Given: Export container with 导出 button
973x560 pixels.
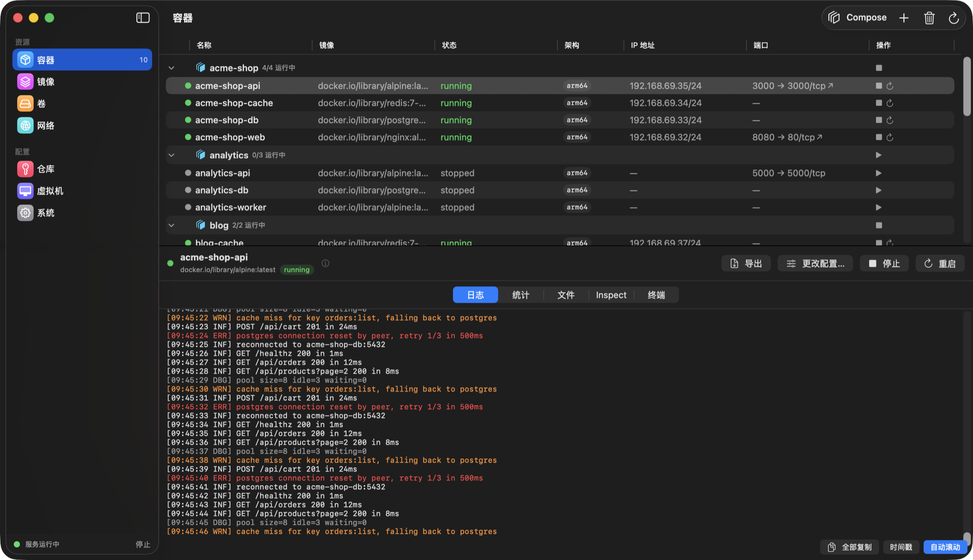Looking at the screenshot, I should click(x=746, y=264).
